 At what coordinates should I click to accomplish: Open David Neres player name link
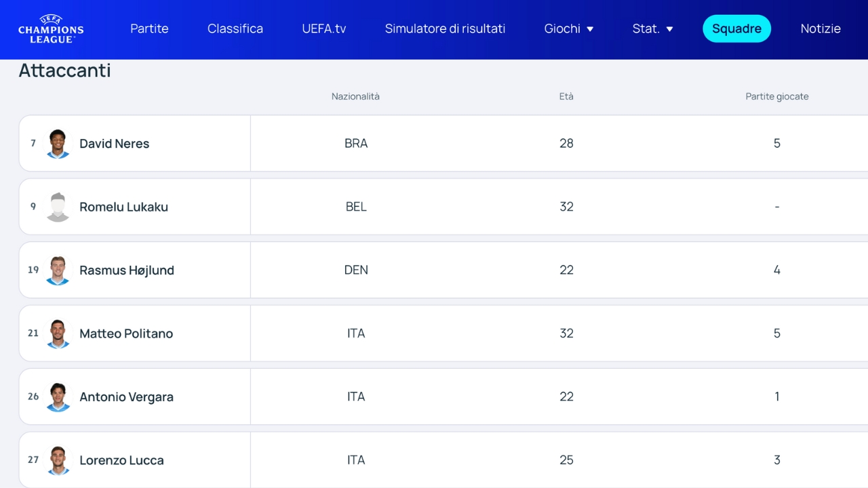[114, 144]
